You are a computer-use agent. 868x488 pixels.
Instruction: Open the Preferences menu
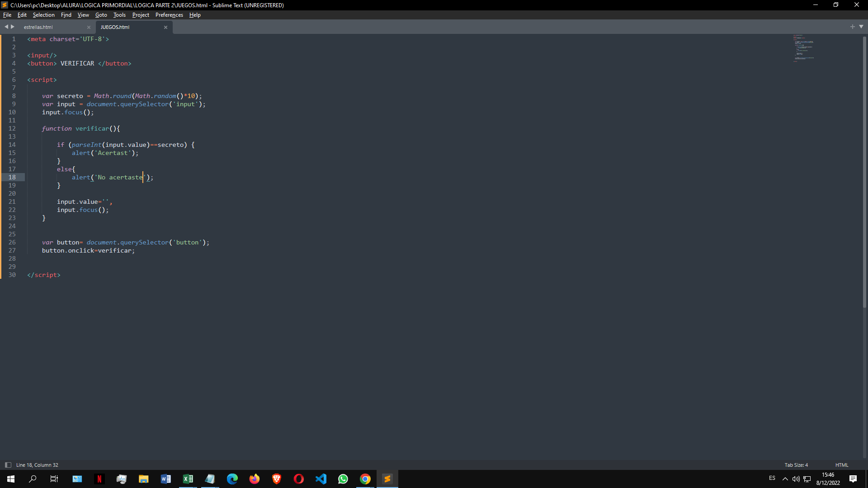click(x=169, y=15)
